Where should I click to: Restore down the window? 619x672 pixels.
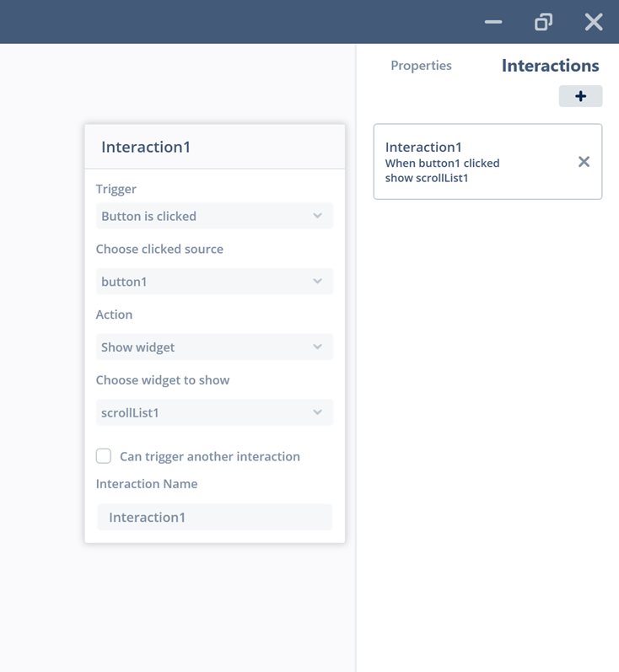coord(543,22)
